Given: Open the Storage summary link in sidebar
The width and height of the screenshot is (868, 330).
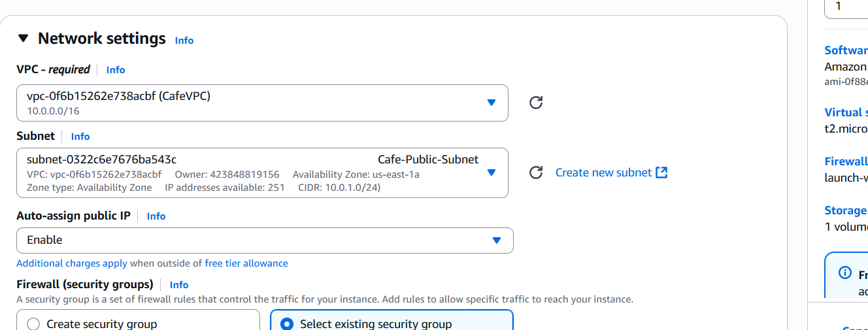Looking at the screenshot, I should click(846, 210).
